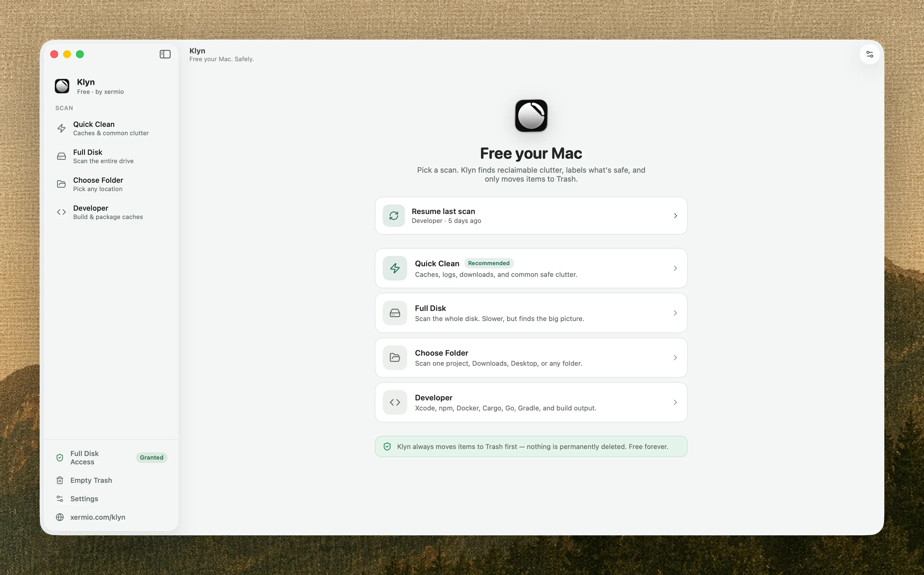Select Full Disk scan in the sidebar

tap(111, 156)
